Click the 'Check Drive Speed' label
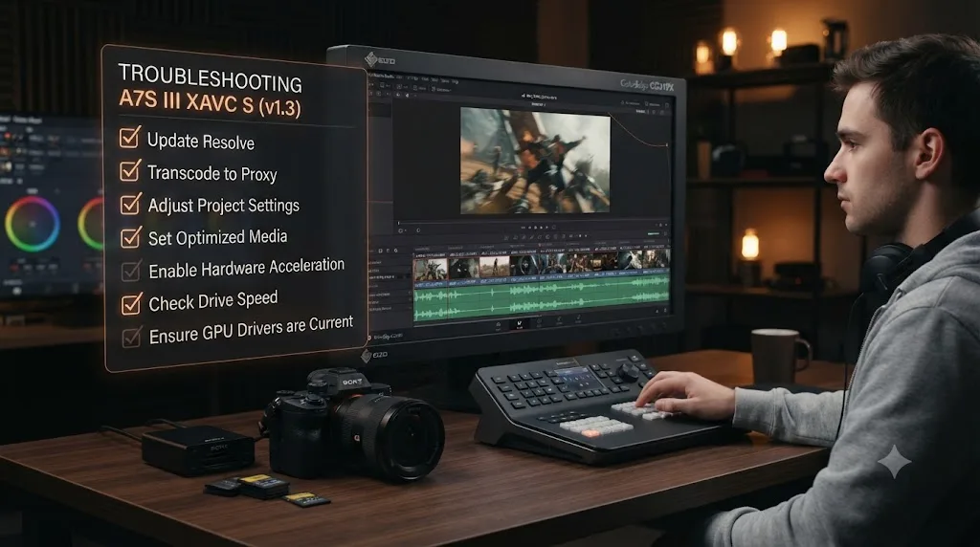980x547 pixels. click(x=213, y=301)
